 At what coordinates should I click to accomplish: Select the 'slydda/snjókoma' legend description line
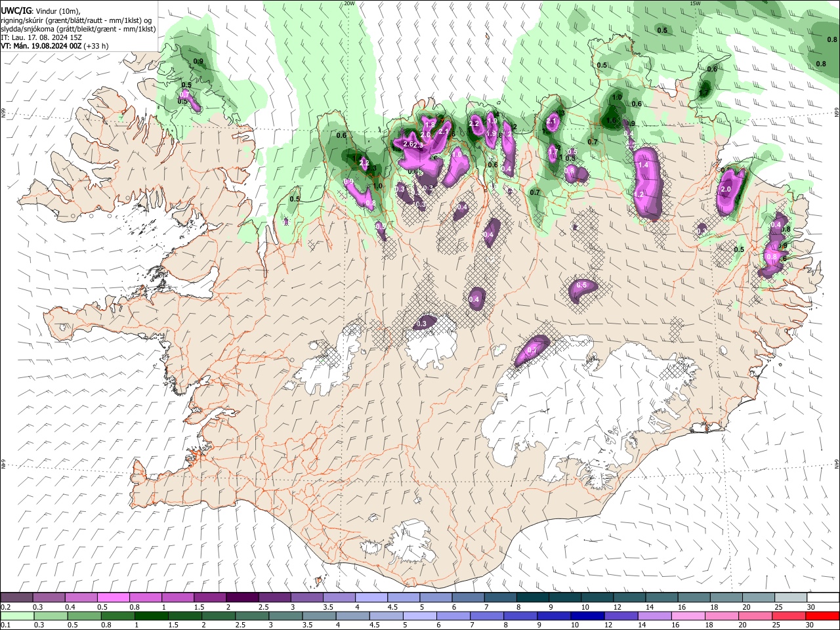click(78, 29)
